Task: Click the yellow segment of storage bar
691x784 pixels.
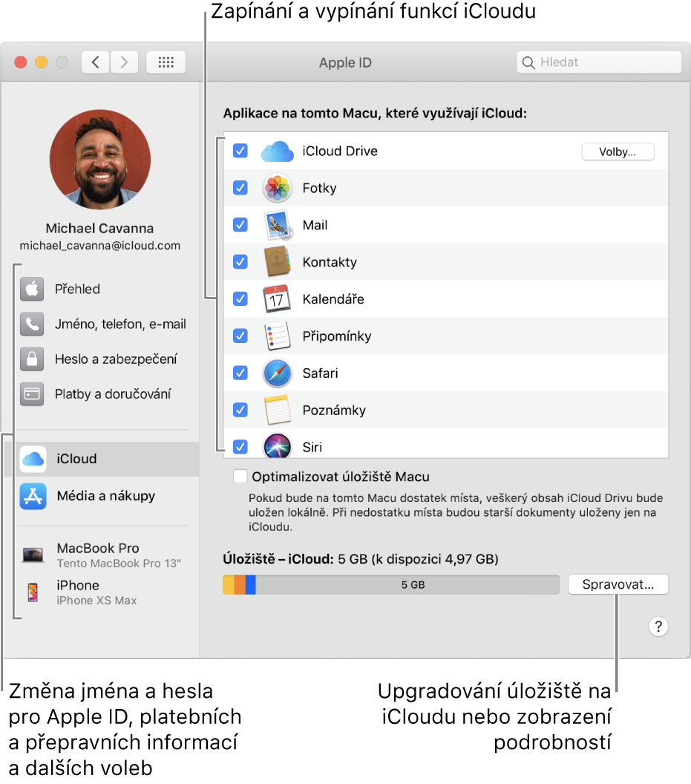Action: point(229,584)
